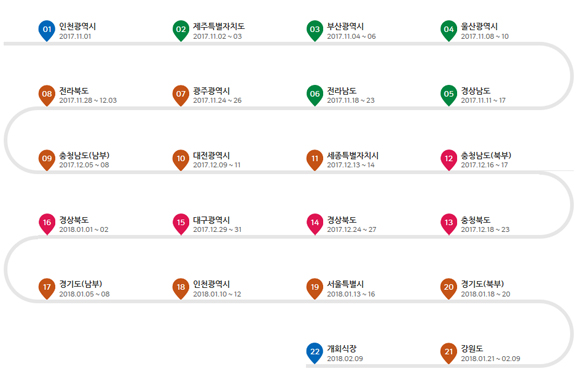
Task: Click the 대전광역시 location label
Action: pos(211,155)
